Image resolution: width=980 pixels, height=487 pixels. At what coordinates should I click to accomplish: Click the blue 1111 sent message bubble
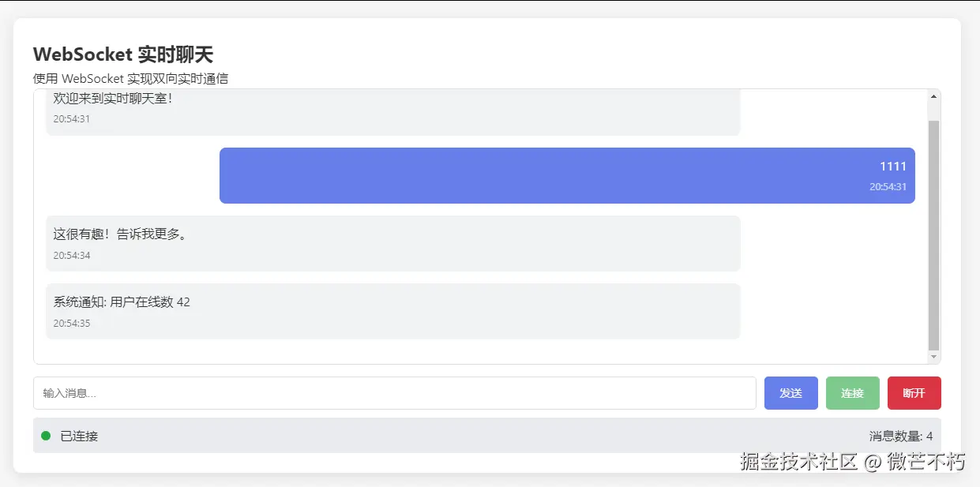[x=566, y=175]
